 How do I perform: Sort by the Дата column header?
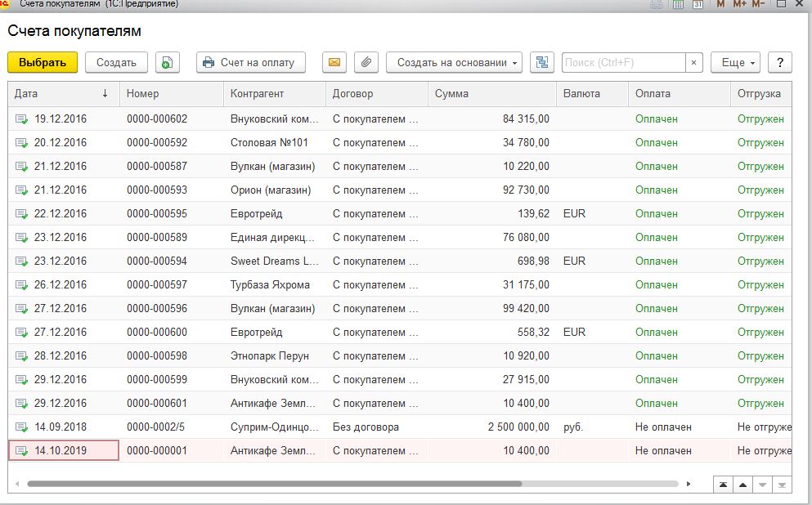pyautogui.click(x=64, y=94)
